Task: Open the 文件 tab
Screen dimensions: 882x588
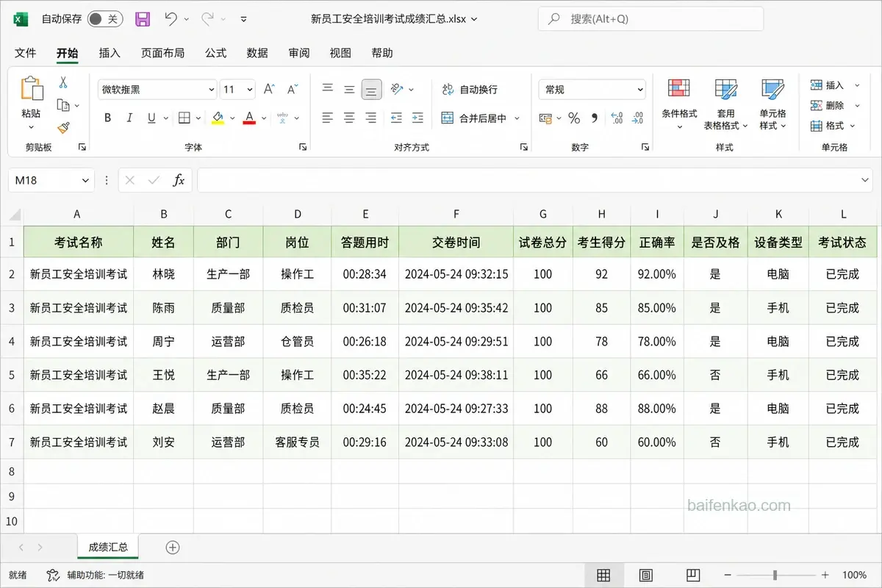Action: point(26,53)
